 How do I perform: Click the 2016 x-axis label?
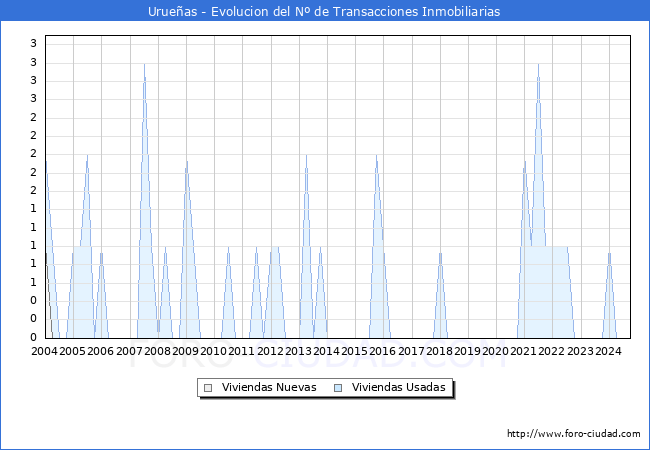[383, 351]
